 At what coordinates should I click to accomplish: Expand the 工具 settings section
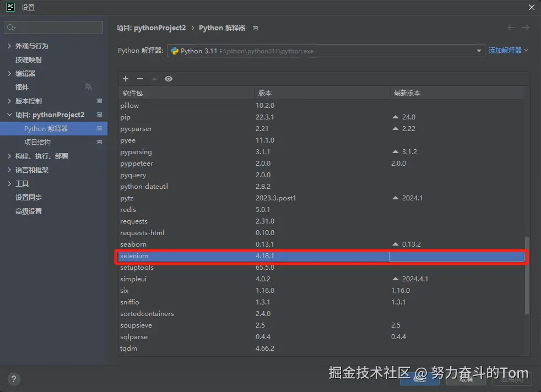[x=9, y=184]
